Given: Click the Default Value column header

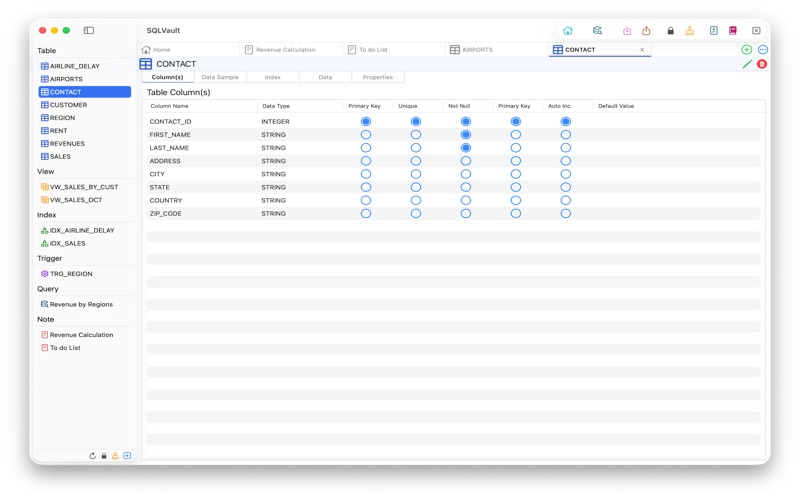Looking at the screenshot, I should tap(616, 106).
